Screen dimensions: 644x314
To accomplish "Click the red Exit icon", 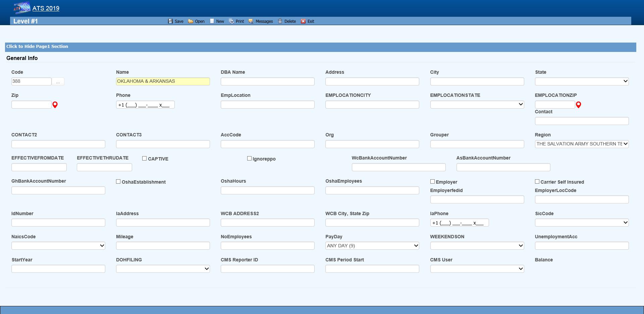I will (x=303, y=21).
